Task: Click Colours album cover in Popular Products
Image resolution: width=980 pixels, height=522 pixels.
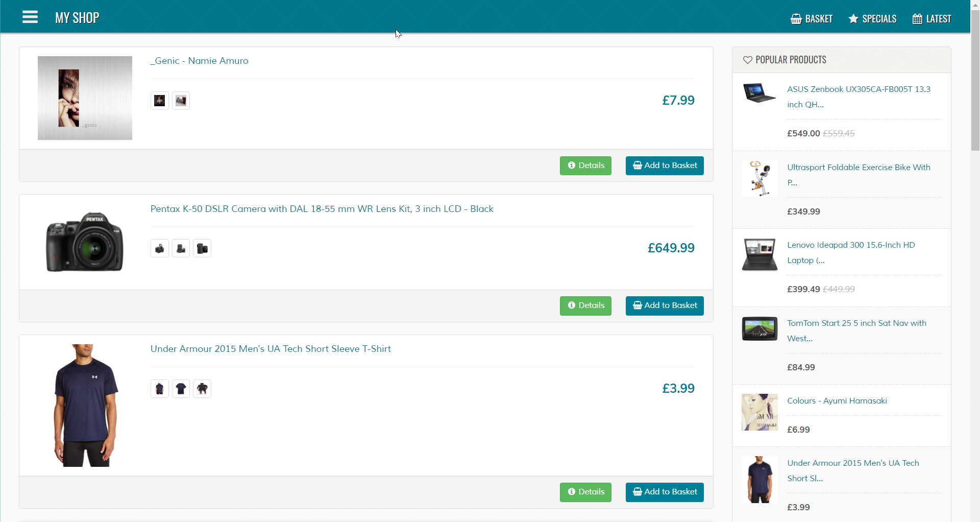Action: pyautogui.click(x=759, y=412)
